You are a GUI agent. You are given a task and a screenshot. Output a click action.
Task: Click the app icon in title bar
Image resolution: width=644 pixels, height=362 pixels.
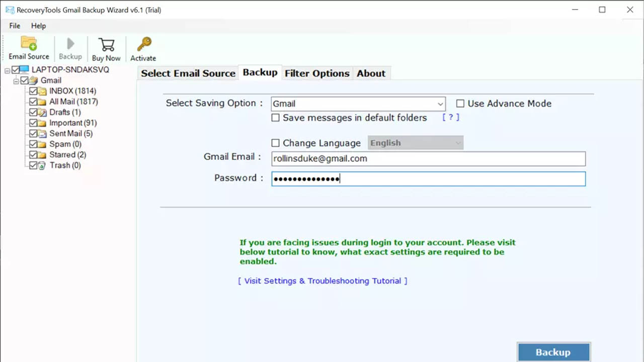10,10
